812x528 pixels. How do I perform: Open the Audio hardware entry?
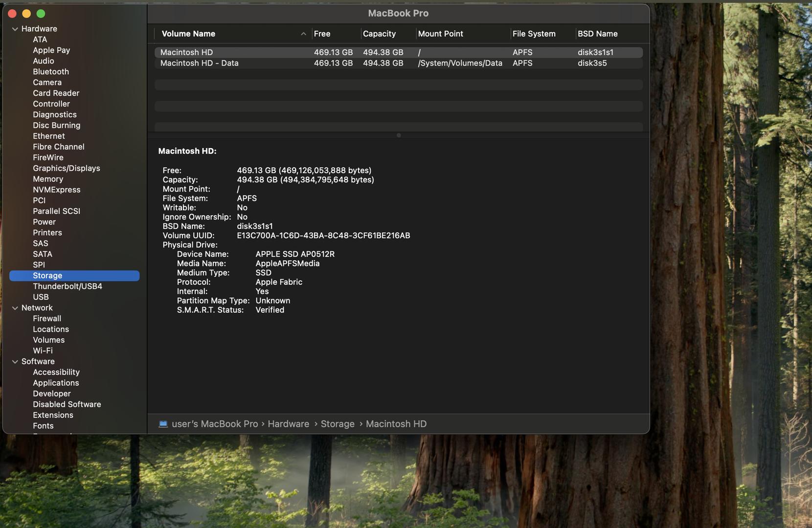coord(44,61)
